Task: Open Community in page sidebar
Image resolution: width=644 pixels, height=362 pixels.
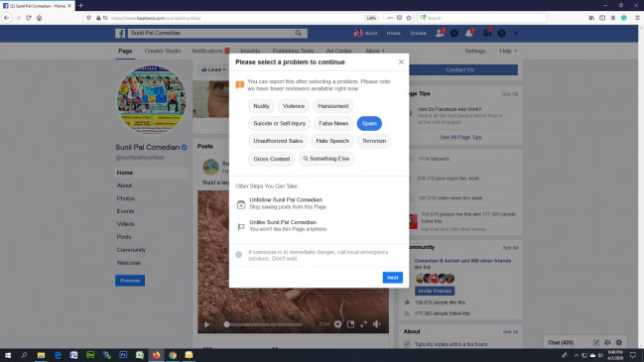Action: 131,250
